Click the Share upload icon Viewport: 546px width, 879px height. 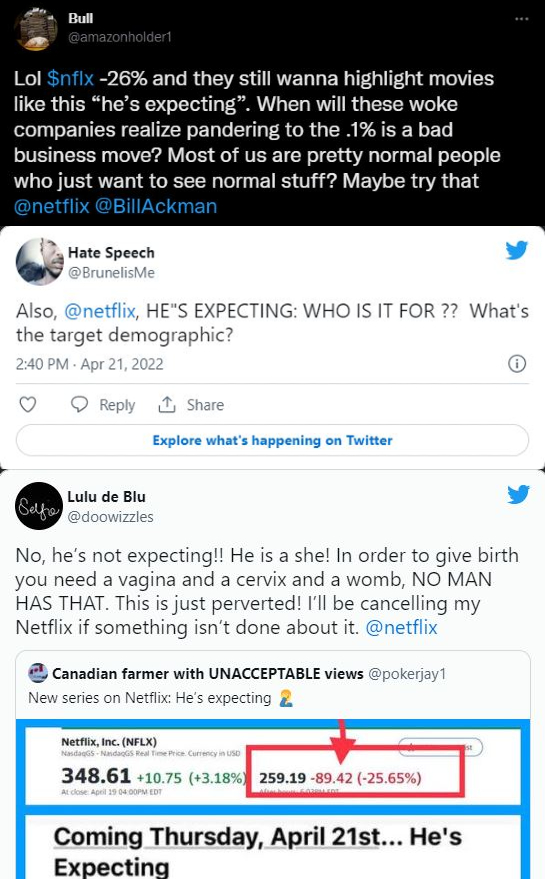(166, 404)
